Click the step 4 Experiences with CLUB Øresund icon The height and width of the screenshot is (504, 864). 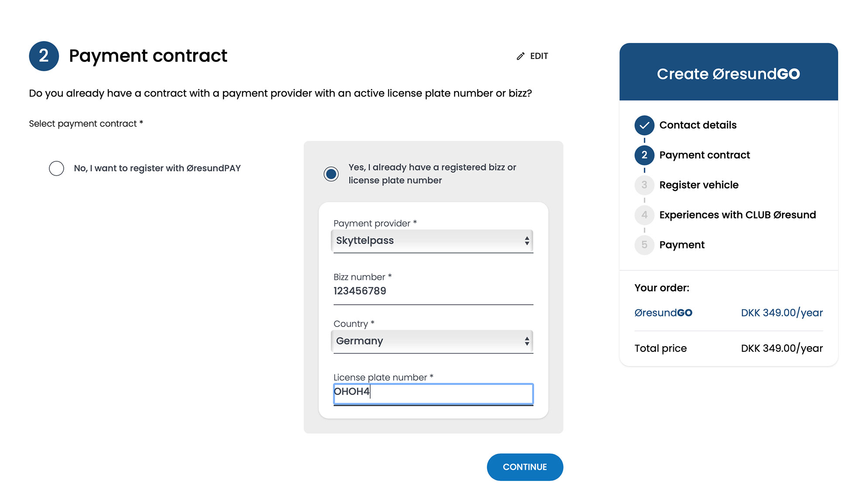pos(644,215)
